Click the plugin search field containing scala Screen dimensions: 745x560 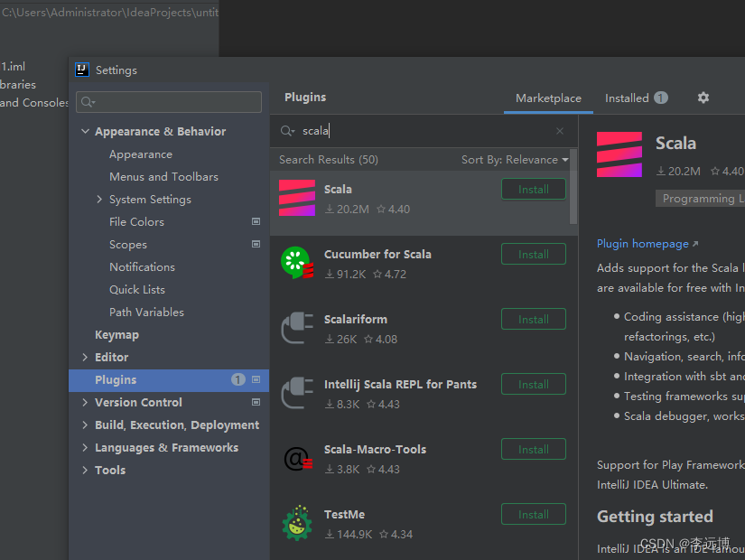[x=424, y=131]
